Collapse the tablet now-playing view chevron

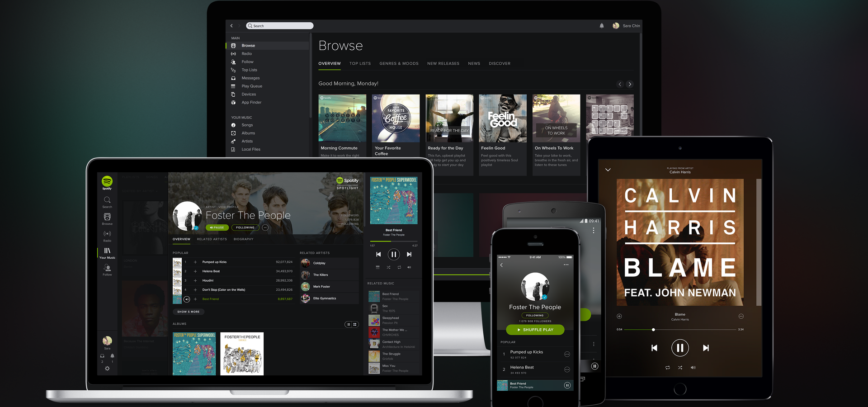[x=608, y=170]
